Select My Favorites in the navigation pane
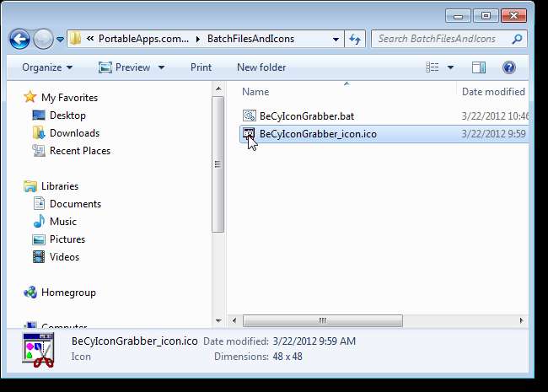 pyautogui.click(x=69, y=98)
